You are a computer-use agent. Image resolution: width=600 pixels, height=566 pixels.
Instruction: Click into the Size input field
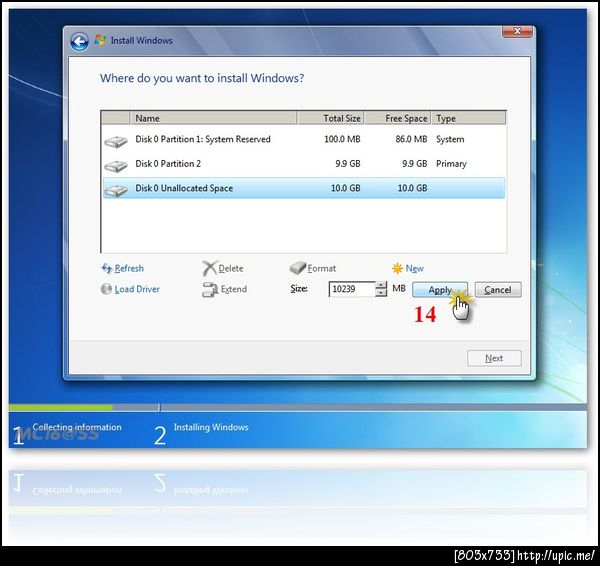coord(352,289)
